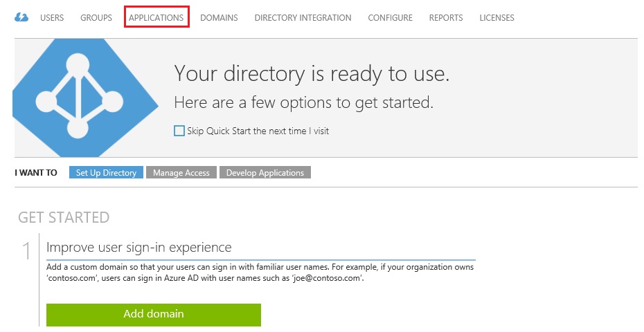Image resolution: width=644 pixels, height=332 pixels.
Task: Click the GET STARTED section heading
Action: click(64, 217)
